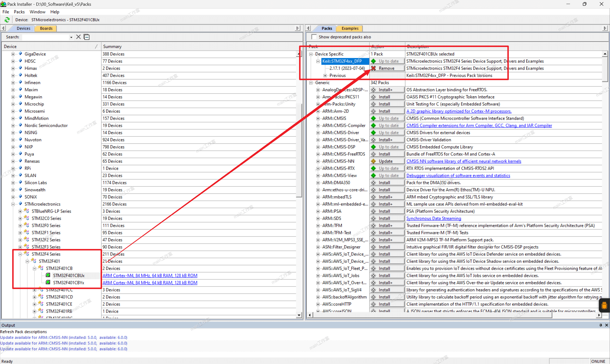Collapse the STM32F4 Series node
The width and height of the screenshot is (610, 364).
tap(20, 254)
